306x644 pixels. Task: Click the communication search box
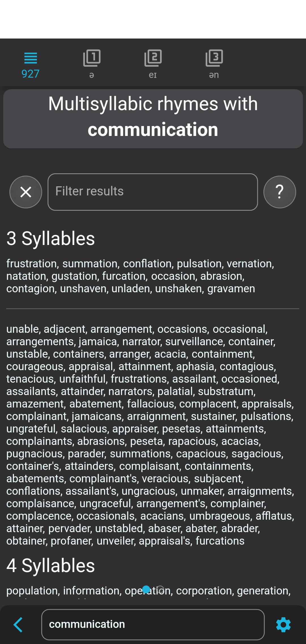pos(153,624)
